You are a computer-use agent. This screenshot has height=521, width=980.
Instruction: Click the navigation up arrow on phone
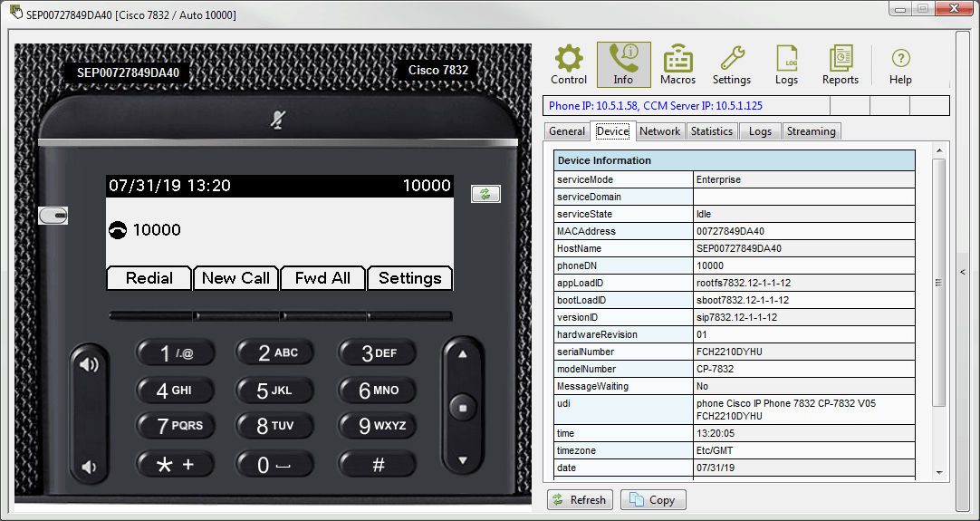(463, 354)
